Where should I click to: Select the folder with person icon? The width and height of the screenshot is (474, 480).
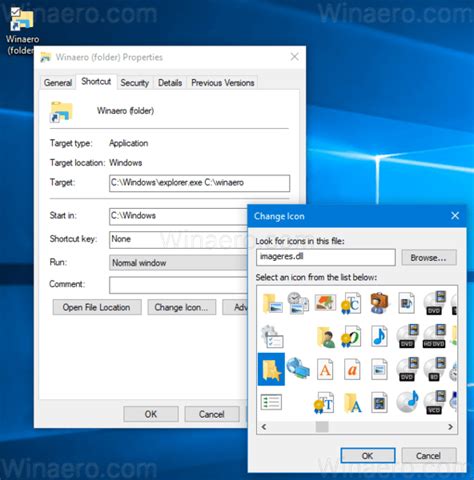pyautogui.click(x=325, y=337)
